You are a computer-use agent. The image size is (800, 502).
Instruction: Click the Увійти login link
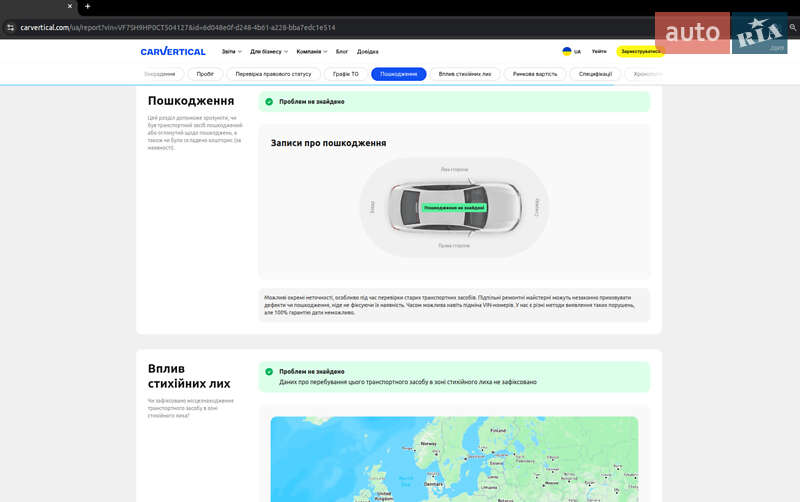tap(599, 52)
